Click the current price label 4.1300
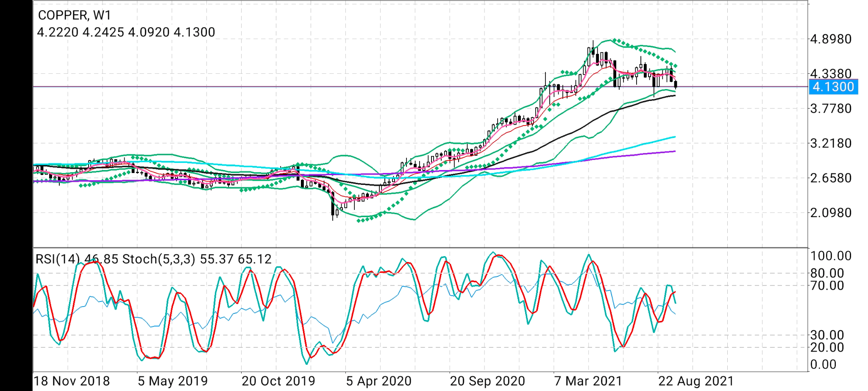868x391 pixels. [833, 87]
